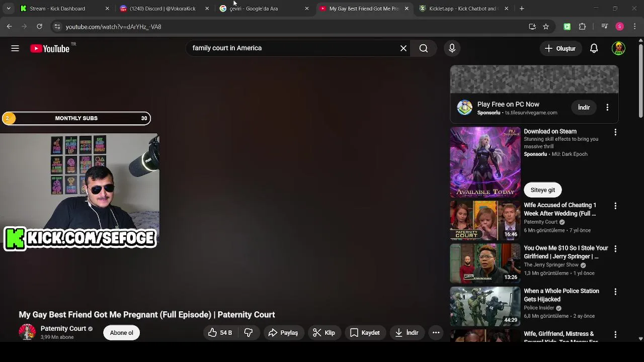Open the tab search dropdown arrow

(x=9, y=9)
